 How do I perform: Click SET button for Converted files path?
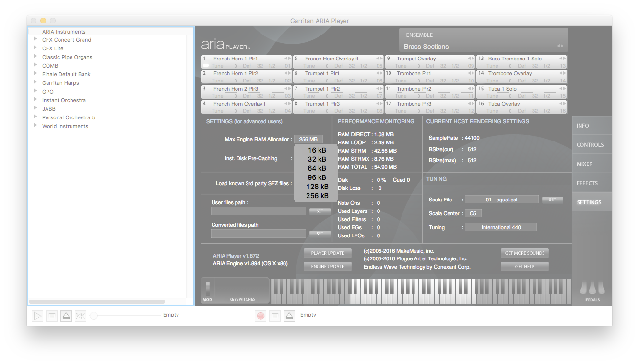(x=319, y=234)
